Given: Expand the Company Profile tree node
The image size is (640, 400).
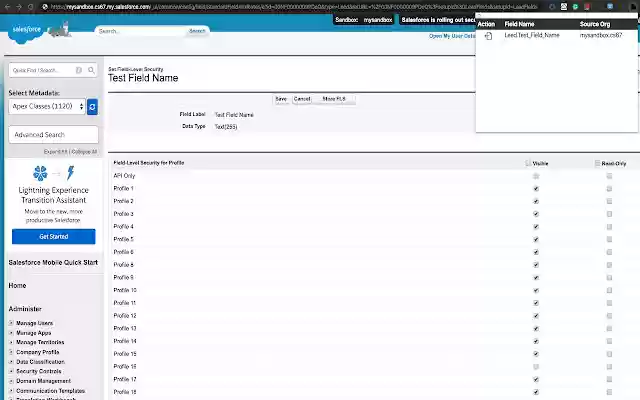Looking at the screenshot, I should [11, 352].
